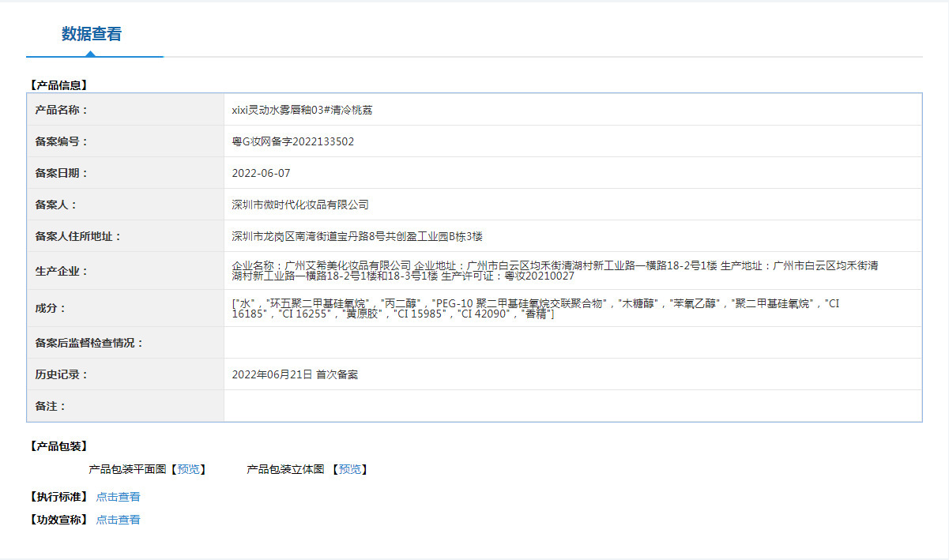Select the filing date 2022-06-07
Image resolution: width=949 pixels, height=560 pixels.
(x=261, y=173)
